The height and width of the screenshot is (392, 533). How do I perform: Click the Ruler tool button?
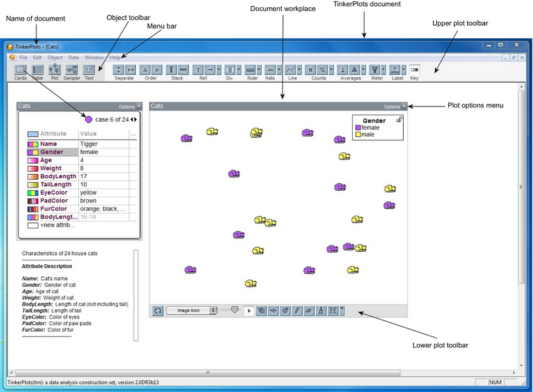250,70
